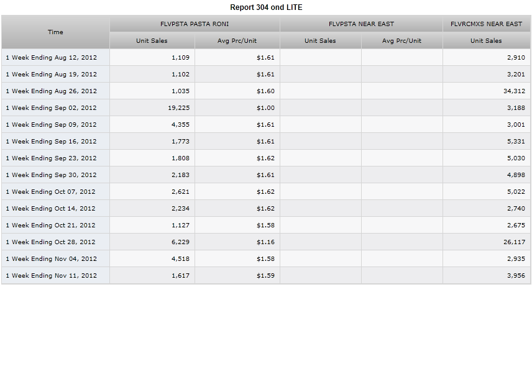Screen dimensions: 532x392
Task: Click the $1.16 average price cell
Action: (237, 242)
